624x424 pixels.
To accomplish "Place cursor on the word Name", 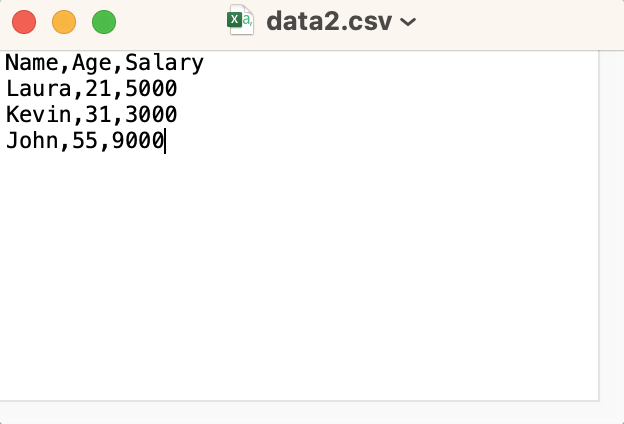I will point(31,63).
